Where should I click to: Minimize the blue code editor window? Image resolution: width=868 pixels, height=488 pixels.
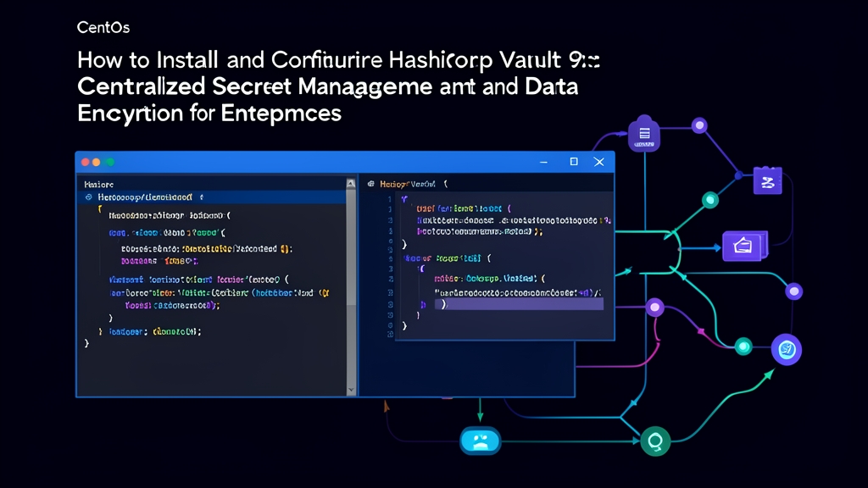543,162
